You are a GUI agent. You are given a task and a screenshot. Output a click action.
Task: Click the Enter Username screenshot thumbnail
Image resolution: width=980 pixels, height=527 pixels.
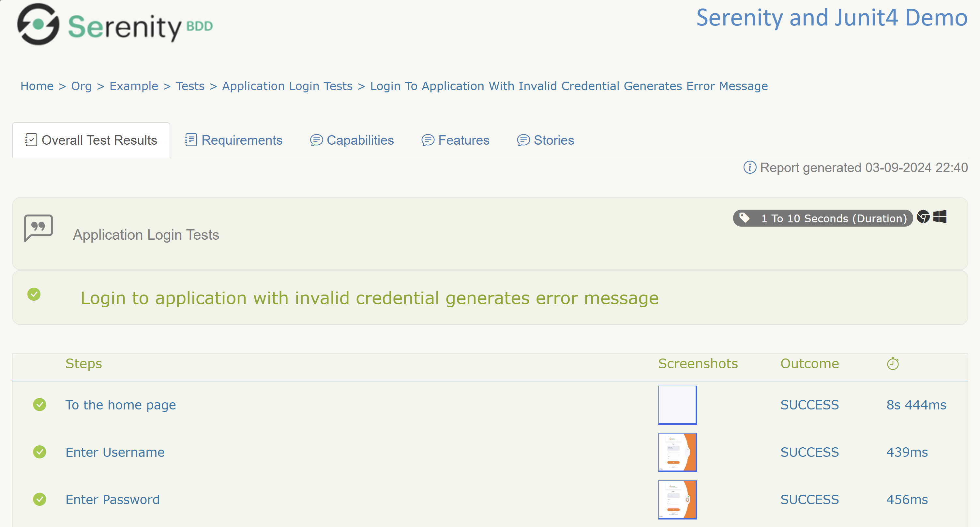(x=677, y=452)
